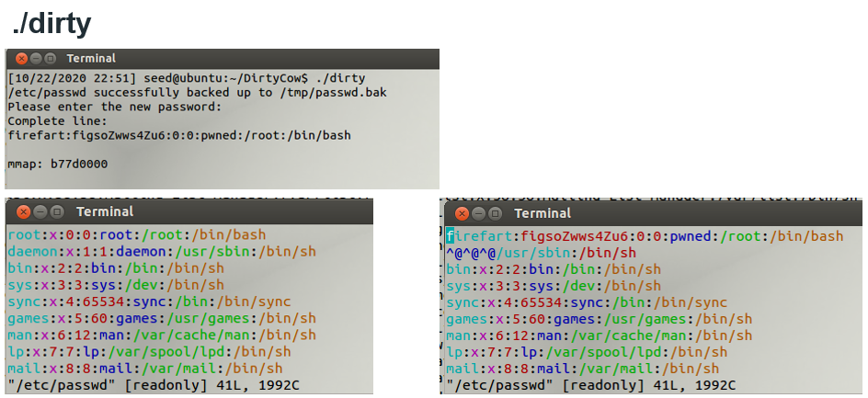Close the terminal showing the firefart passwd entry

pyautogui.click(x=463, y=213)
